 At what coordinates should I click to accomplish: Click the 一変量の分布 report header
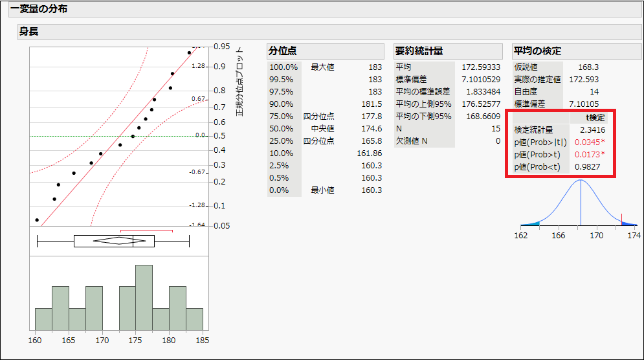39,8
